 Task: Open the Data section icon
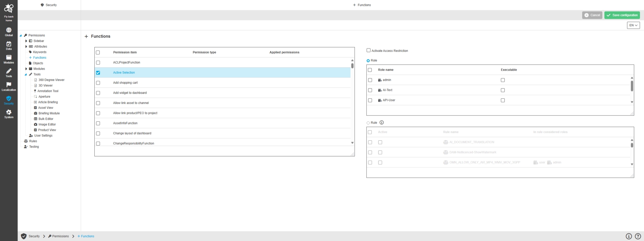(9, 44)
